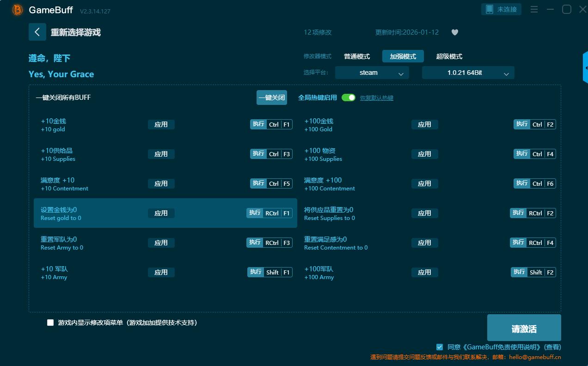Click 执行 hotkey RCtrl F1 for 设置金钱为0
The width and height of the screenshot is (588, 366).
(x=269, y=213)
